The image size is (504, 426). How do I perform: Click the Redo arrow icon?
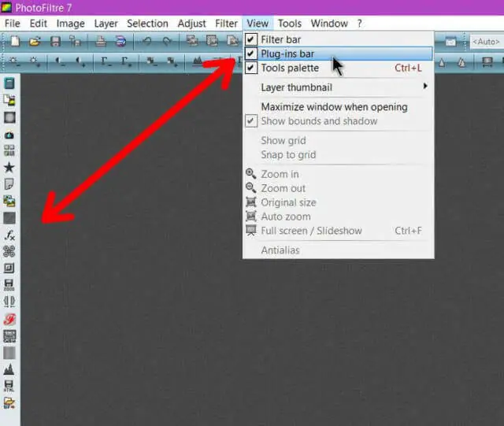pyautogui.click(x=166, y=42)
